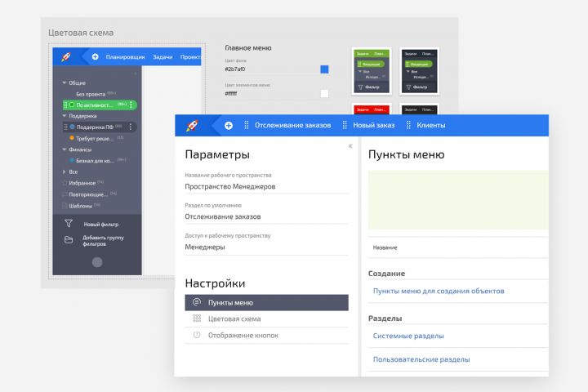Click the Пространство Менеджеров name field

(x=266, y=186)
